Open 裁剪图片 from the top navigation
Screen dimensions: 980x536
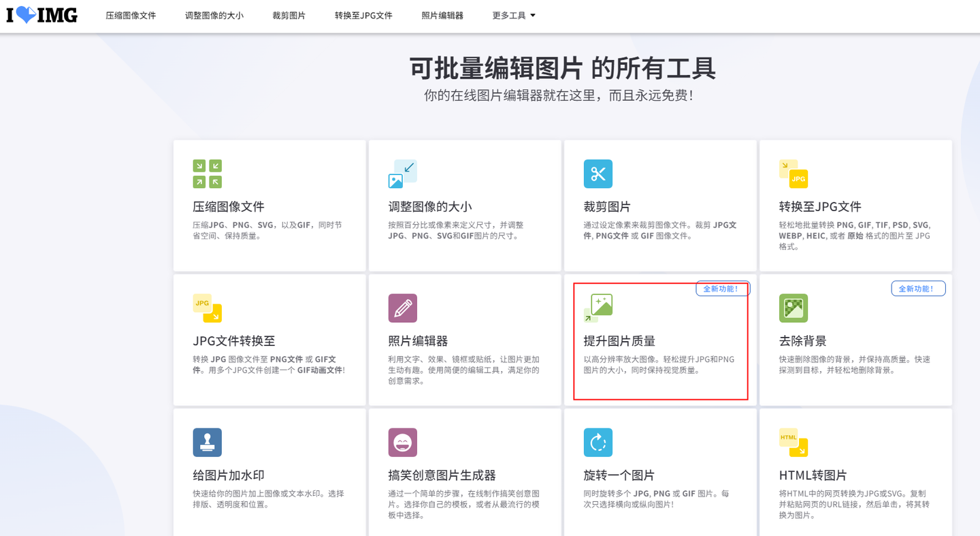(x=289, y=15)
